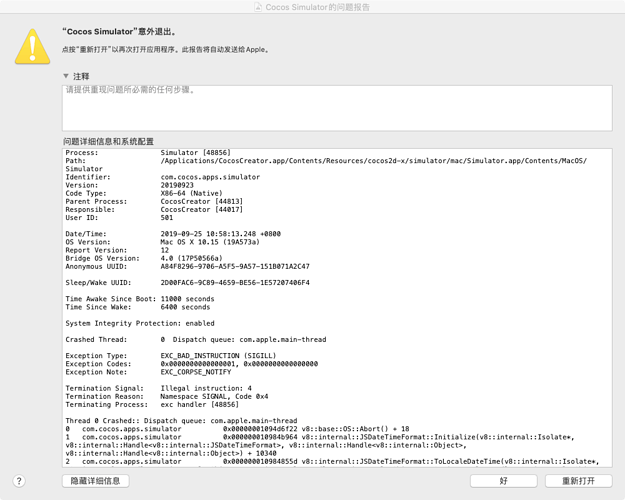Click the User ID 501 value
Screen dimensions: 625x500
(167, 218)
